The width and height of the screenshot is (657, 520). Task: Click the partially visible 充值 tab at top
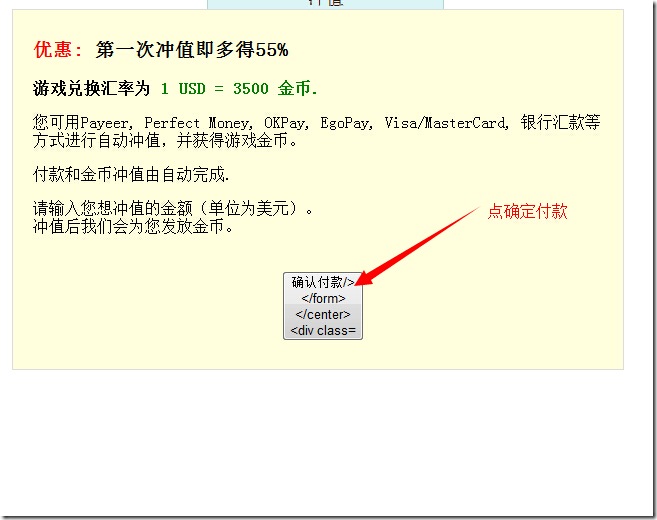[x=324, y=4]
